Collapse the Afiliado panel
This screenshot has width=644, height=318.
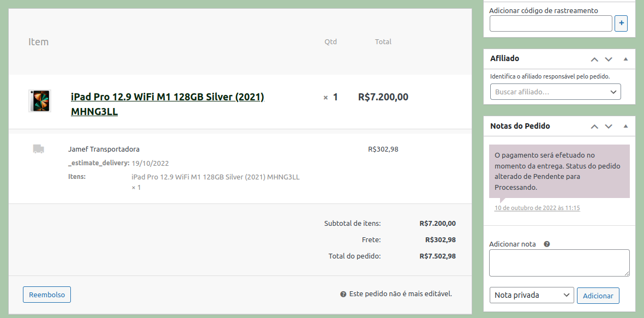[x=625, y=59]
